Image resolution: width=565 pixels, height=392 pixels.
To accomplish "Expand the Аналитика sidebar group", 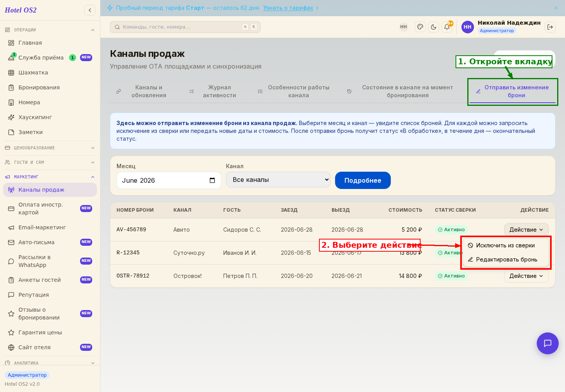I will pos(50,363).
